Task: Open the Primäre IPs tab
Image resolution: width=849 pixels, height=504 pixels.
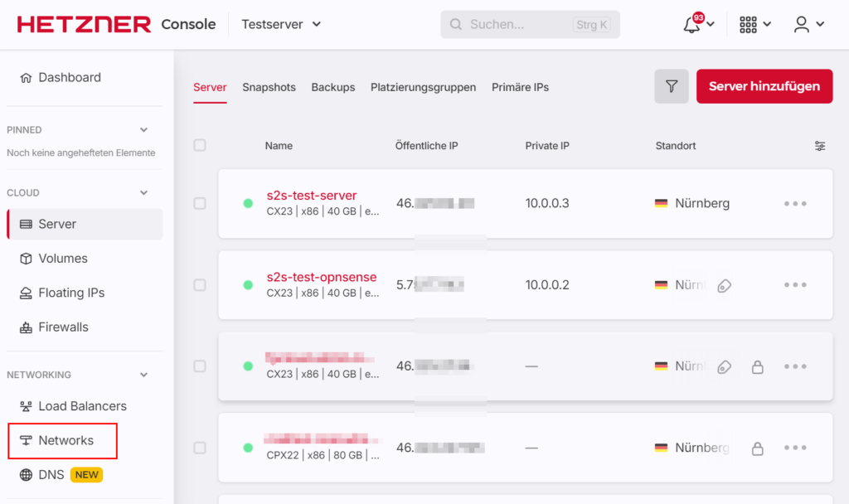Action: (521, 87)
